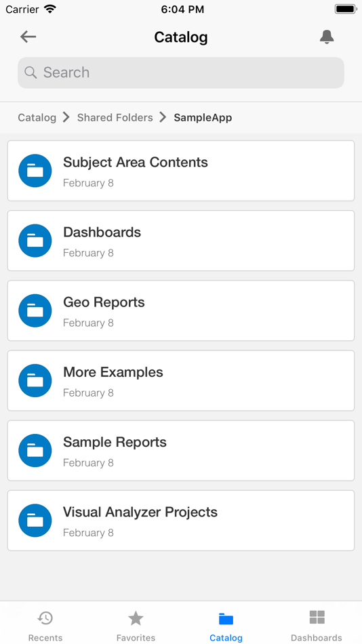Open the Sample Reports folder title
362x644 pixels.
pos(115,442)
